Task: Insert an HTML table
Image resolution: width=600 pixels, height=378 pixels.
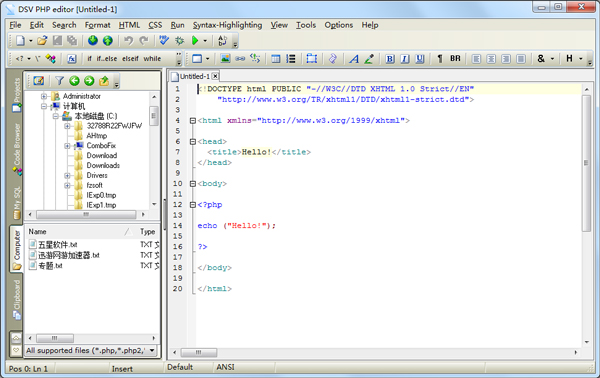Action: pos(276,59)
